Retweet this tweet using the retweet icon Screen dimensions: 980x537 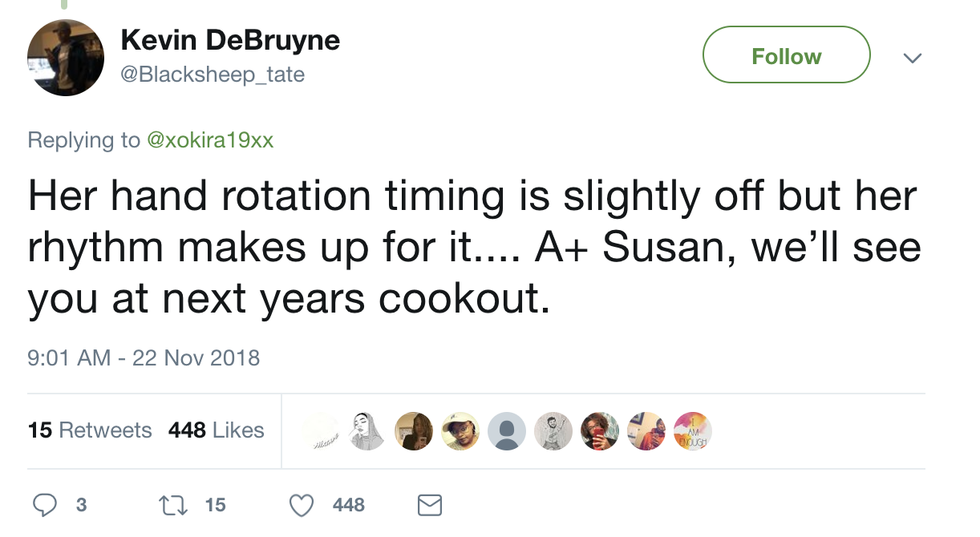click(172, 505)
